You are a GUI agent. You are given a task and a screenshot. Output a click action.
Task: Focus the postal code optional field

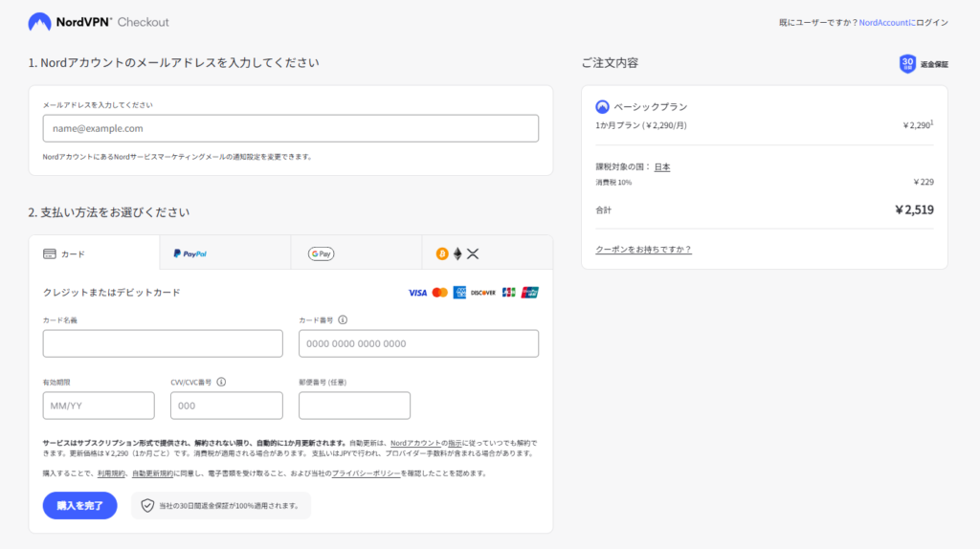[x=354, y=406]
